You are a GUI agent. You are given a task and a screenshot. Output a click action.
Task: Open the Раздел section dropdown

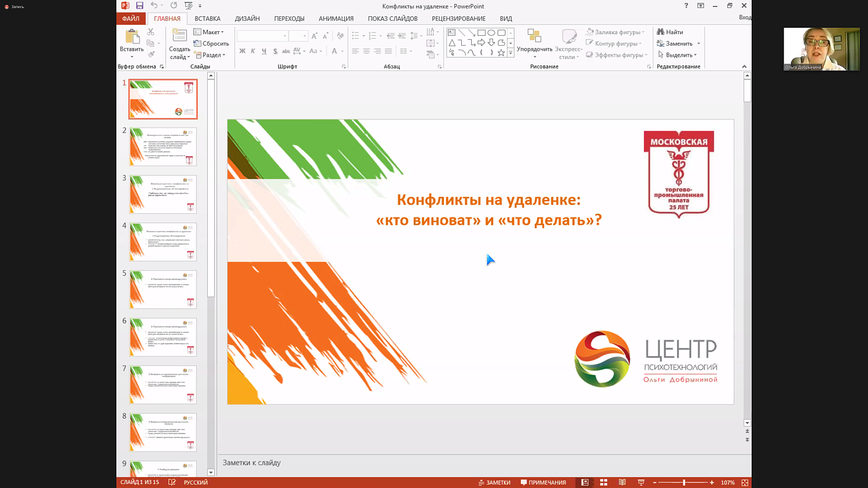[x=210, y=55]
